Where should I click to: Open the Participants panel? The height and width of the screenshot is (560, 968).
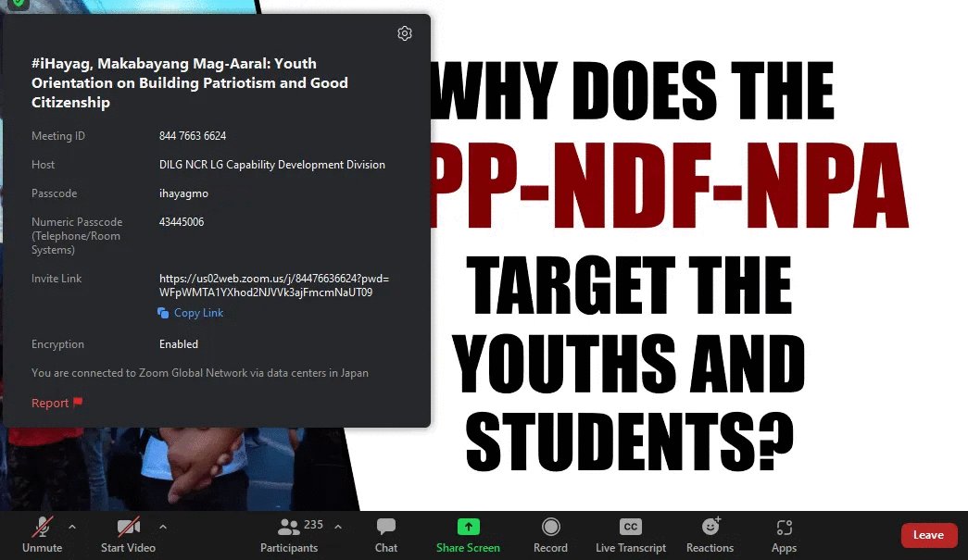coord(289,535)
